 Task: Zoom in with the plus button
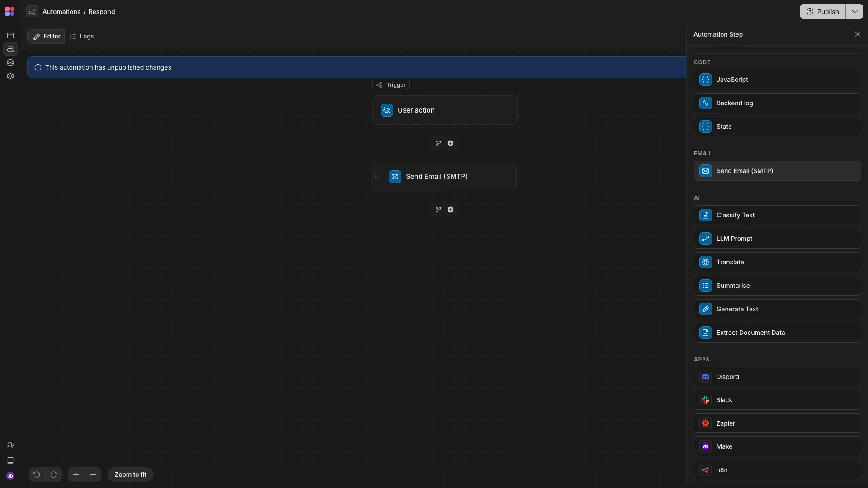pyautogui.click(x=76, y=474)
